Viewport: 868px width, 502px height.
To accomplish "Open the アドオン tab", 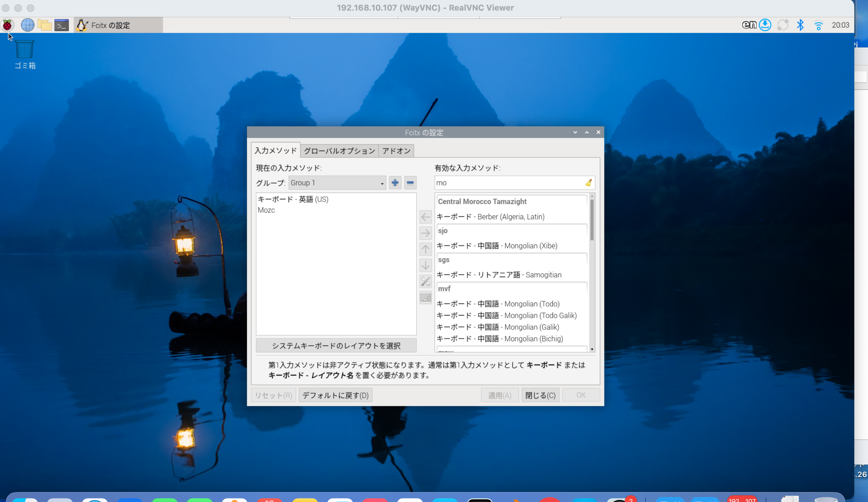I will [x=396, y=151].
